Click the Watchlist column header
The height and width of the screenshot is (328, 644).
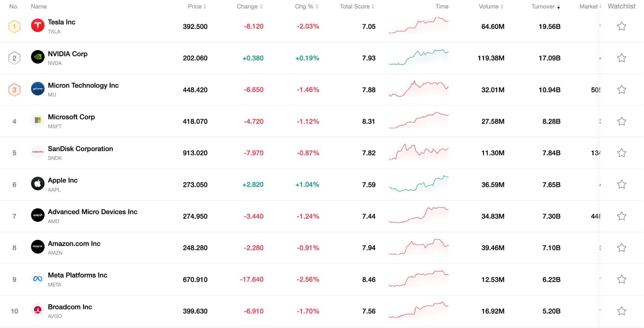pos(621,6)
